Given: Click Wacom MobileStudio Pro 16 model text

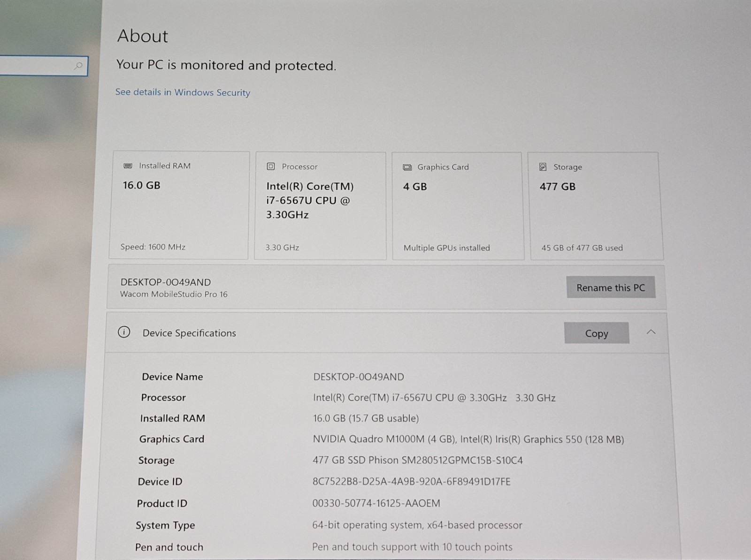Looking at the screenshot, I should click(174, 294).
